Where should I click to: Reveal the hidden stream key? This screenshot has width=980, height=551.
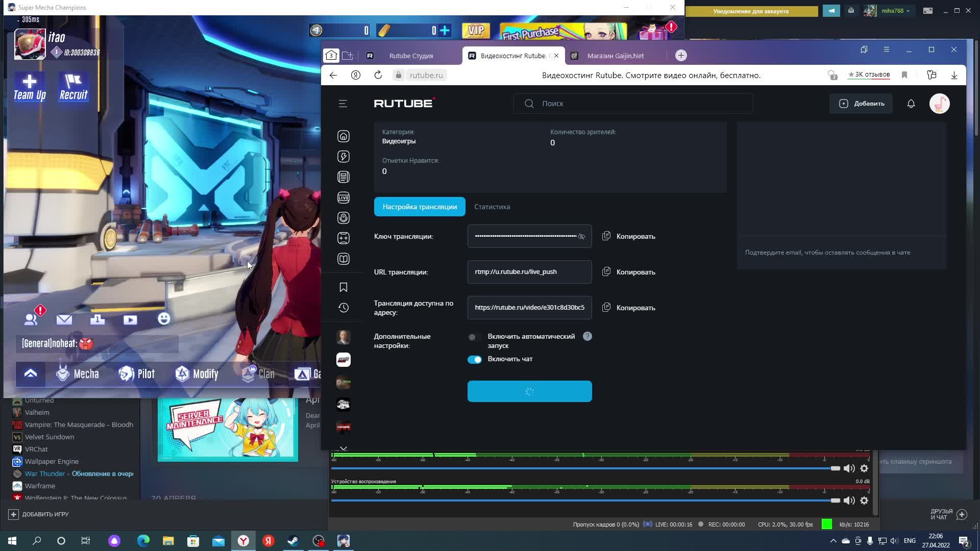click(581, 236)
